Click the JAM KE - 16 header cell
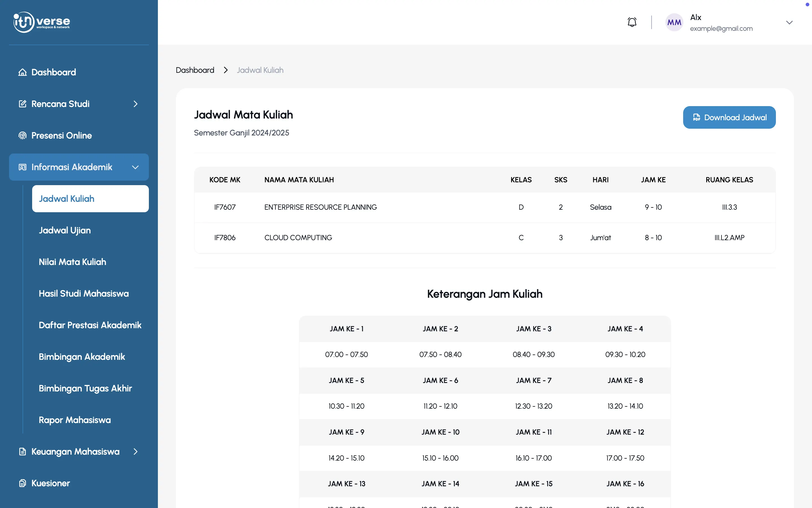This screenshot has width=812, height=508. tap(625, 484)
